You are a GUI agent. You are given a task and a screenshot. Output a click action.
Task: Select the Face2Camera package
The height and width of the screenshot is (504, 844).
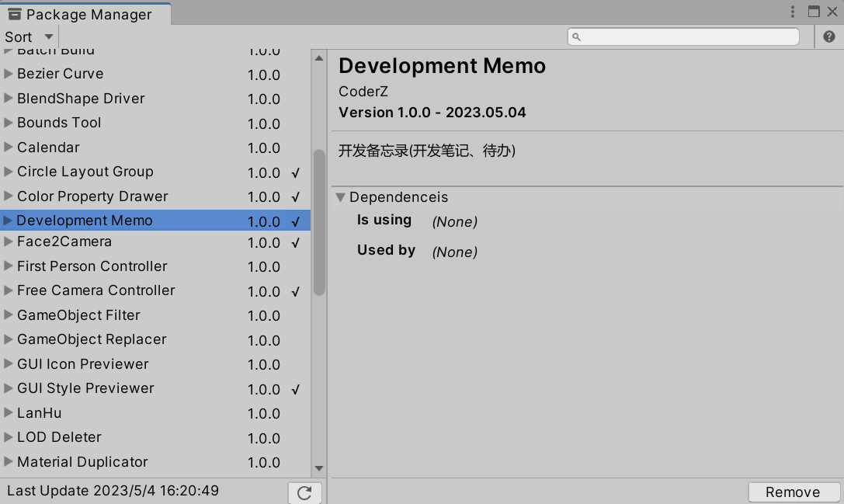(155, 242)
